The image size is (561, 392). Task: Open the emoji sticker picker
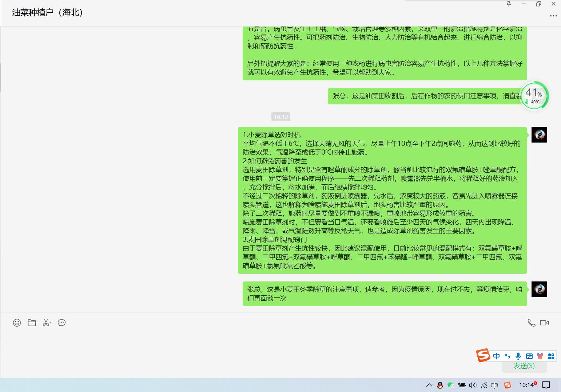pos(17,323)
